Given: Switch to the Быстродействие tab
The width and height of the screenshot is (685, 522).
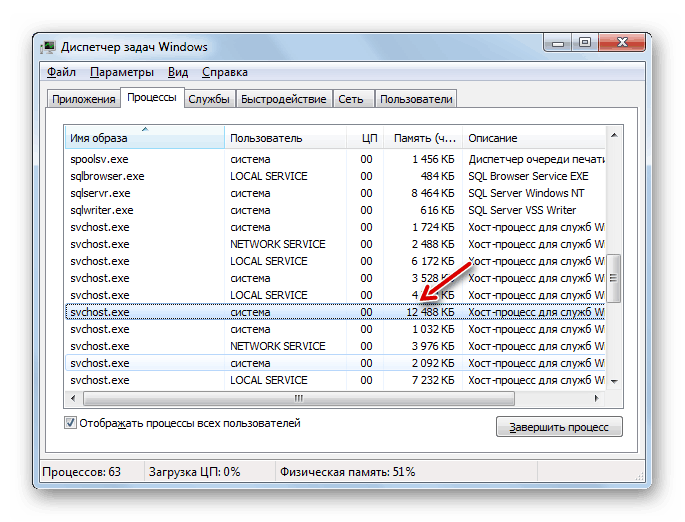Looking at the screenshot, I should [284, 99].
